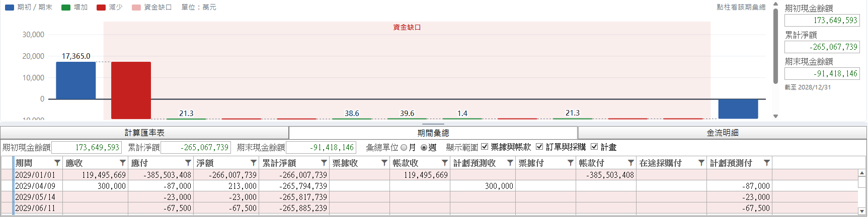Select the 2029/01/01 period row
The width and height of the screenshot is (868, 217).
[x=429, y=175]
